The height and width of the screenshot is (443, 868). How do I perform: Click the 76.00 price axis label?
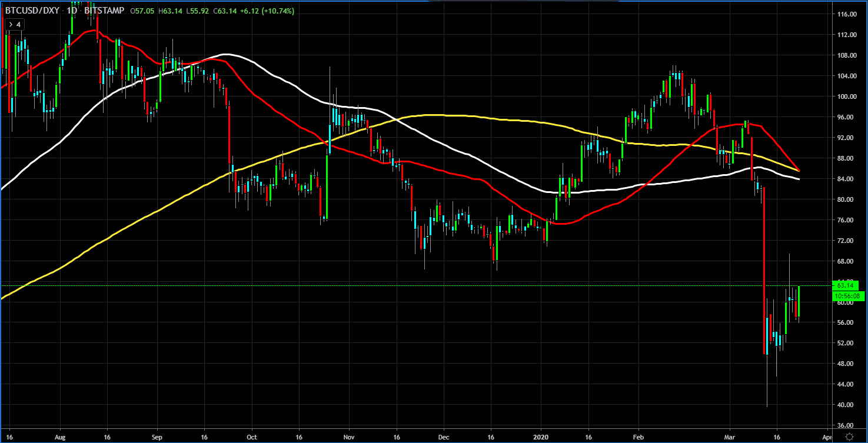pos(846,220)
